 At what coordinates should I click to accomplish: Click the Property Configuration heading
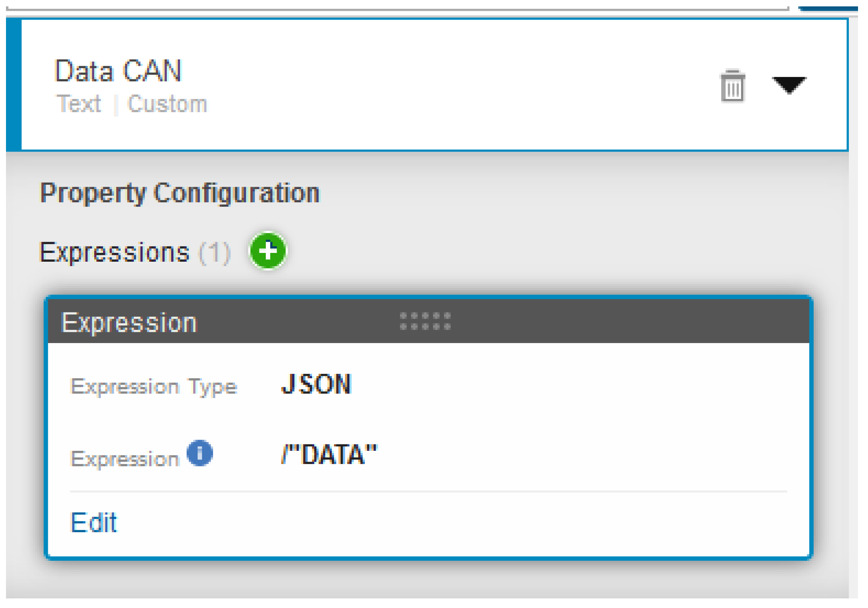180,193
